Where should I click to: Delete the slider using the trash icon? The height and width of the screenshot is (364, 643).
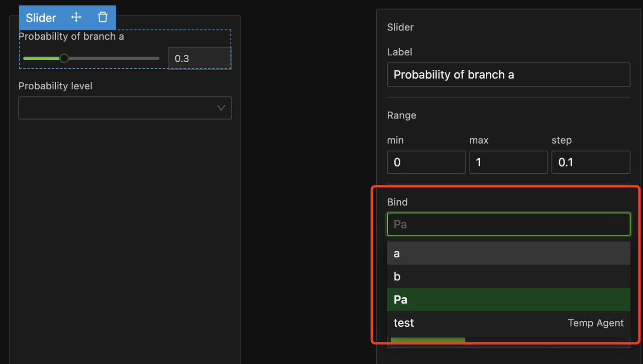[102, 18]
